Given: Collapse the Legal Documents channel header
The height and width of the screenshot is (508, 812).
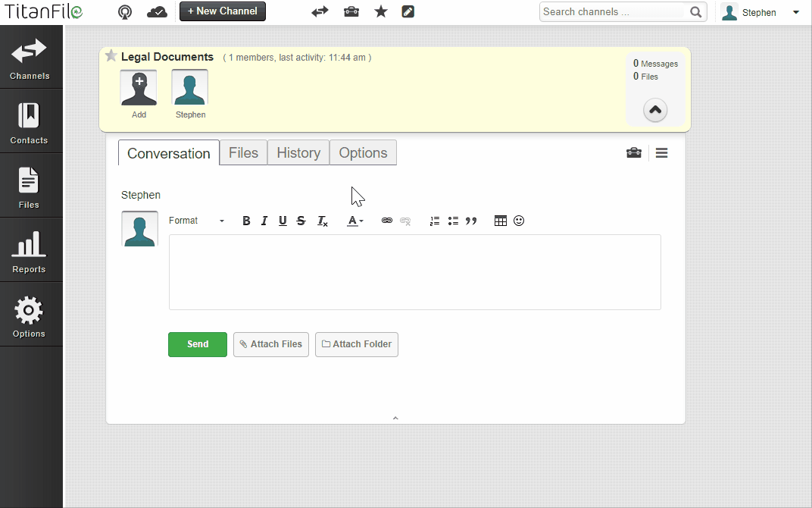Looking at the screenshot, I should point(654,109).
